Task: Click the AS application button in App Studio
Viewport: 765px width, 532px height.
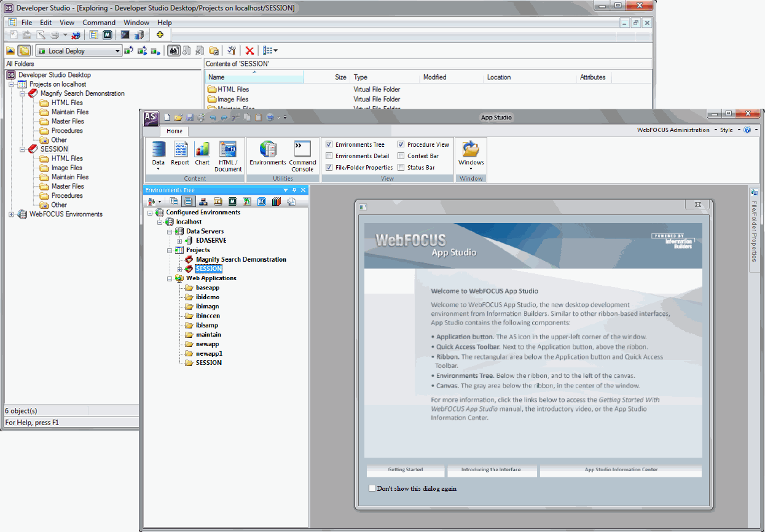Action: [x=151, y=118]
